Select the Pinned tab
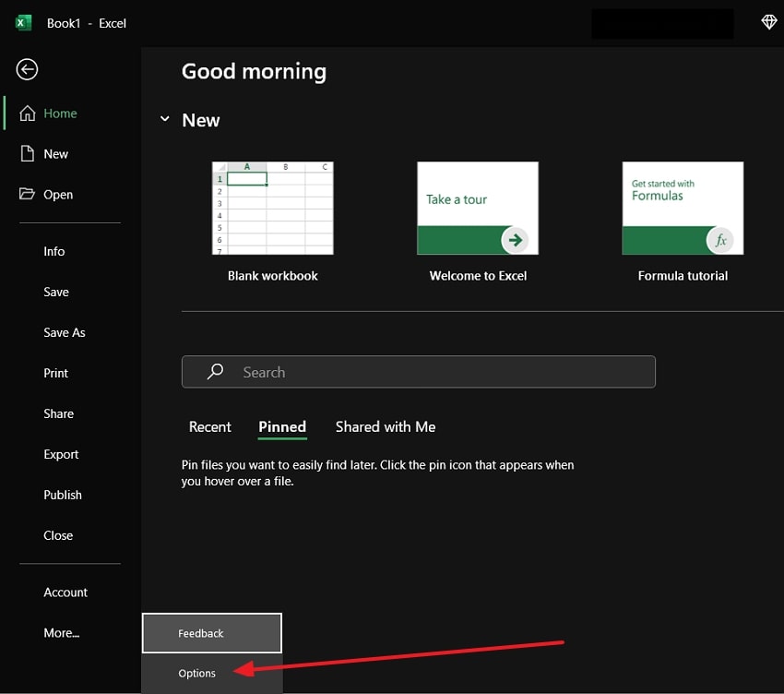Viewport: 784px width, 694px height. (282, 426)
